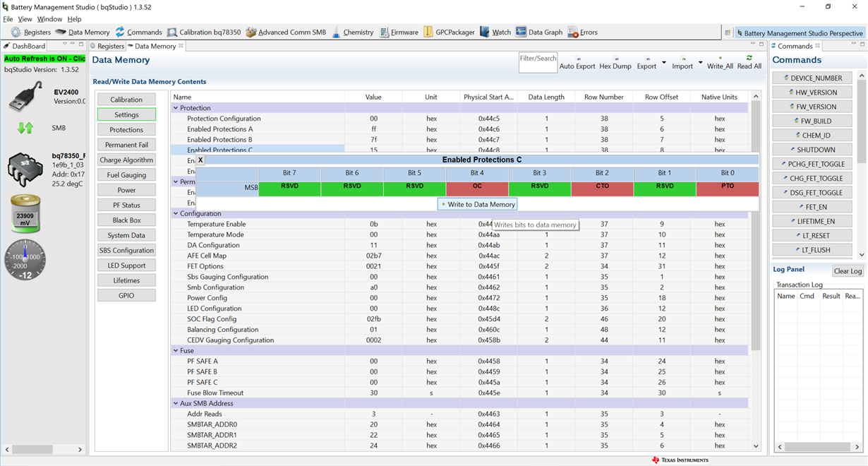Click the bq78350 chip icon
Viewport: 868px width, 466px height.
[x=25, y=170]
